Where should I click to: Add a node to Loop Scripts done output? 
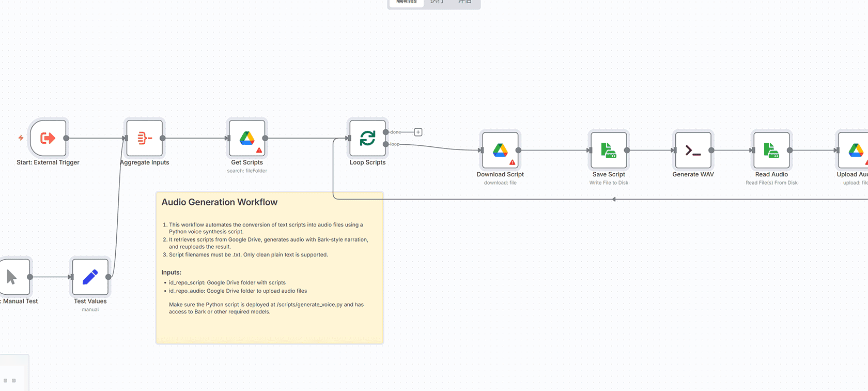click(418, 132)
